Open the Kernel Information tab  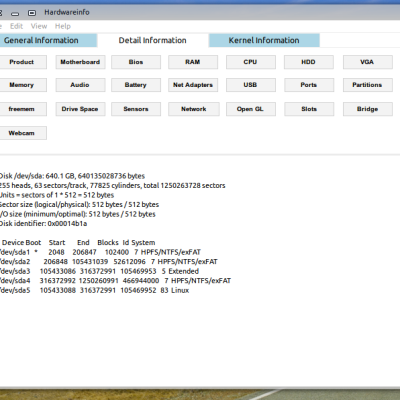[x=264, y=40]
